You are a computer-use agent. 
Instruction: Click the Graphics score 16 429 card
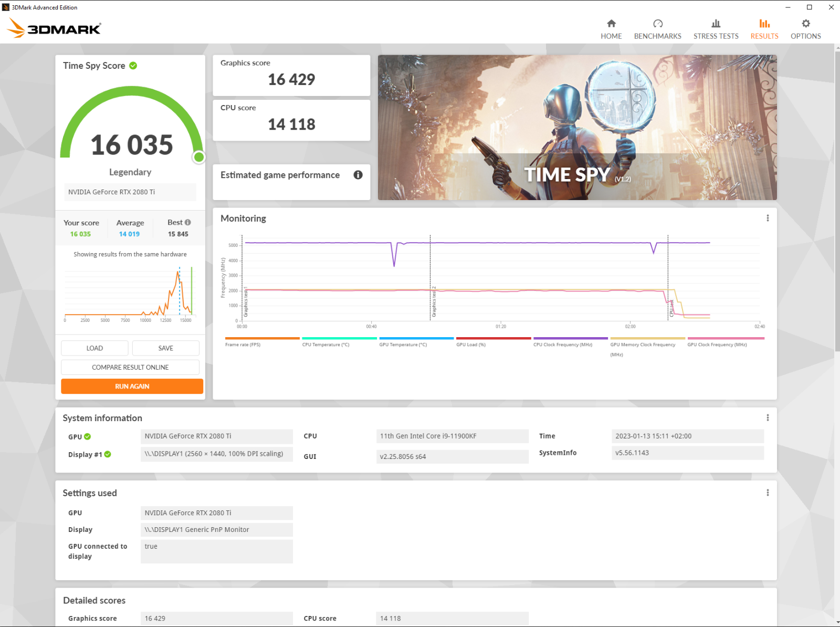click(x=291, y=75)
